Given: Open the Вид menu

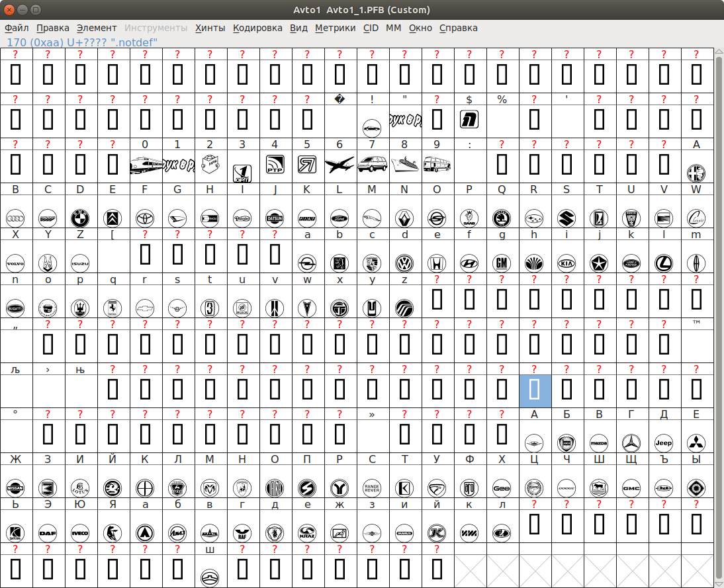Looking at the screenshot, I should click(x=298, y=28).
